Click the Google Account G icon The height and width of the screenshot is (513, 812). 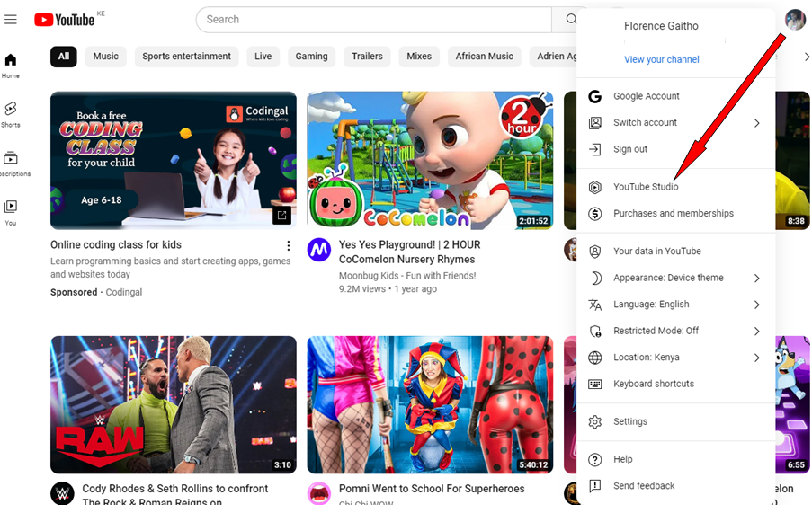[595, 96]
